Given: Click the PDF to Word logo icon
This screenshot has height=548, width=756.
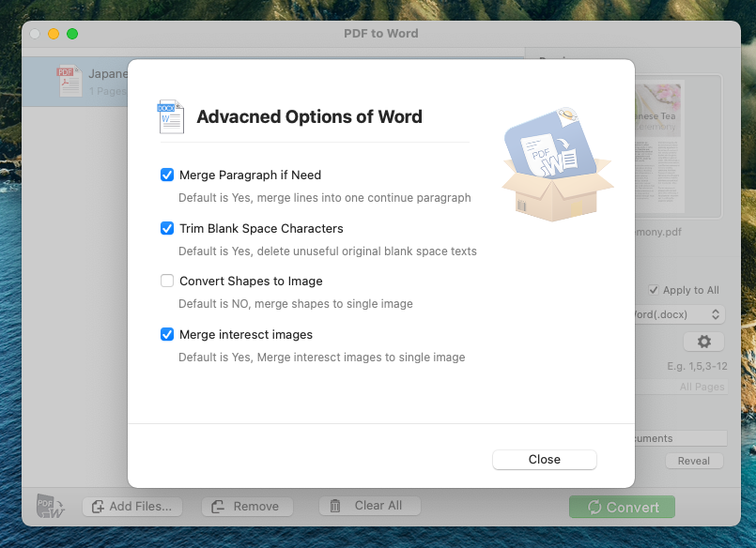Looking at the screenshot, I should (50, 507).
